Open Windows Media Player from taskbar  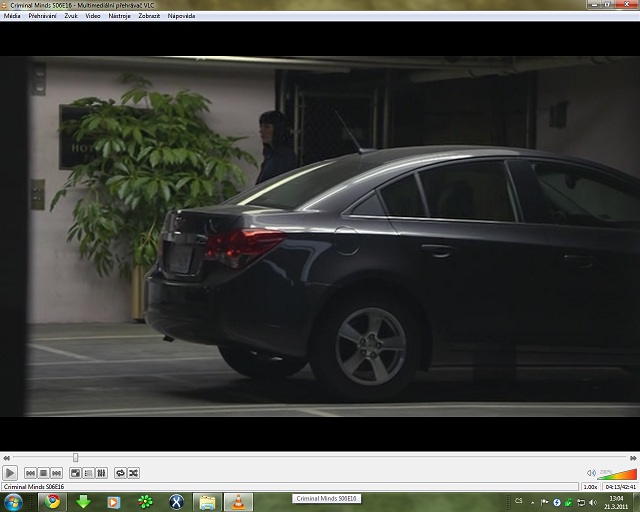(114, 502)
